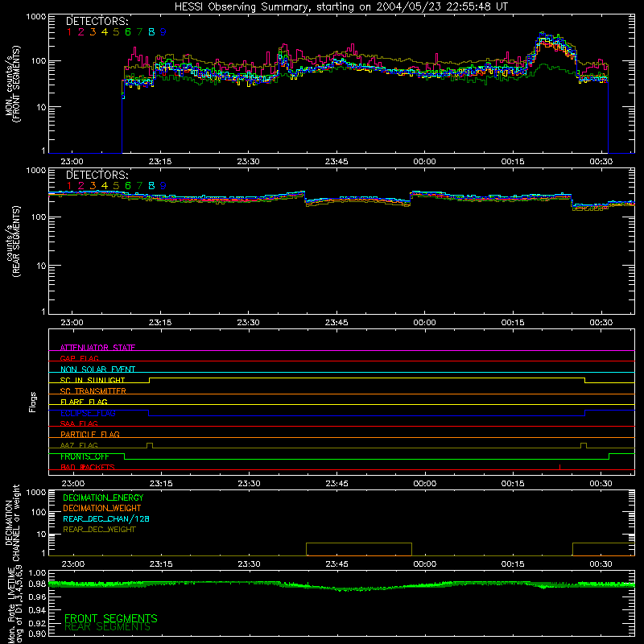Click the BAD PACKETS label
The image size is (644, 644).
tap(88, 467)
